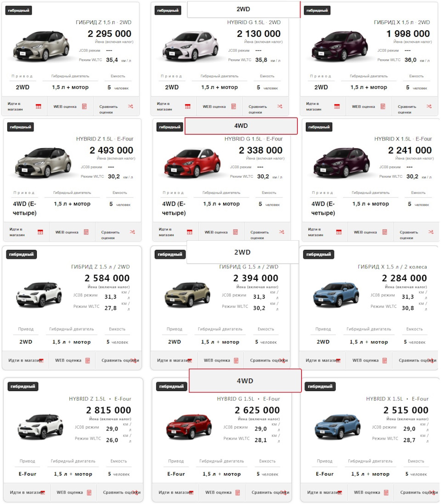Choose "Сравнить оценки" on the 2 584 000 card
The height and width of the screenshot is (504, 441).
tap(120, 360)
